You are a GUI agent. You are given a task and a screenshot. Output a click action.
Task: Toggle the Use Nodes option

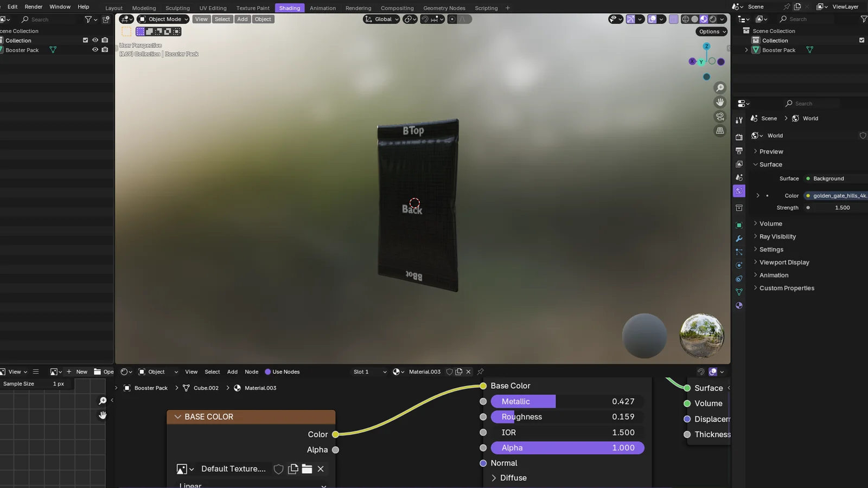[x=267, y=372]
